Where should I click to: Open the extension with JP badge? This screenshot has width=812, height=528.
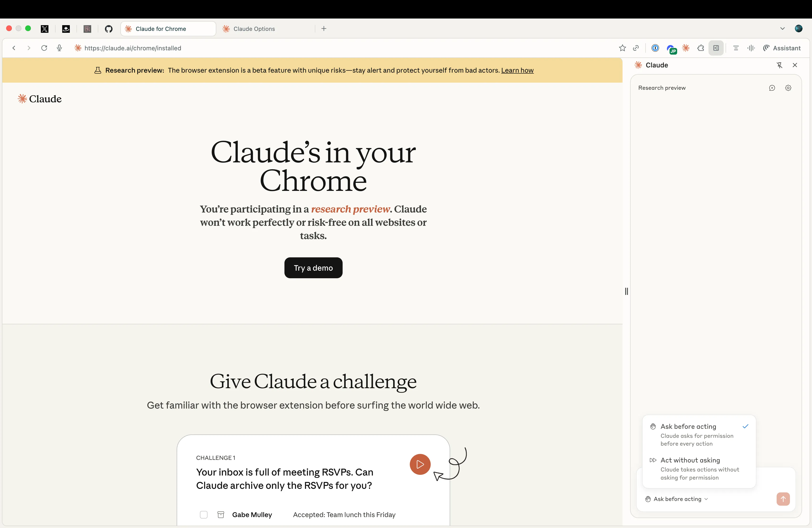coord(671,49)
